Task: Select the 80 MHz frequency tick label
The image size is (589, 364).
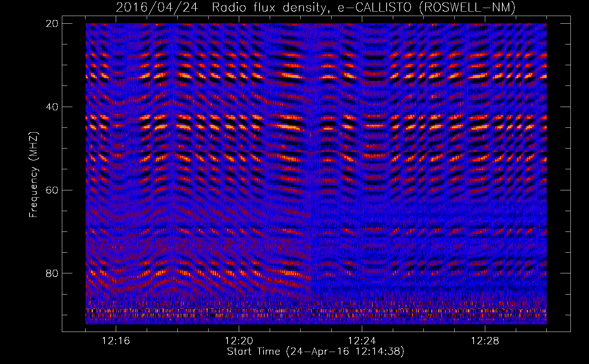Action: tap(52, 273)
